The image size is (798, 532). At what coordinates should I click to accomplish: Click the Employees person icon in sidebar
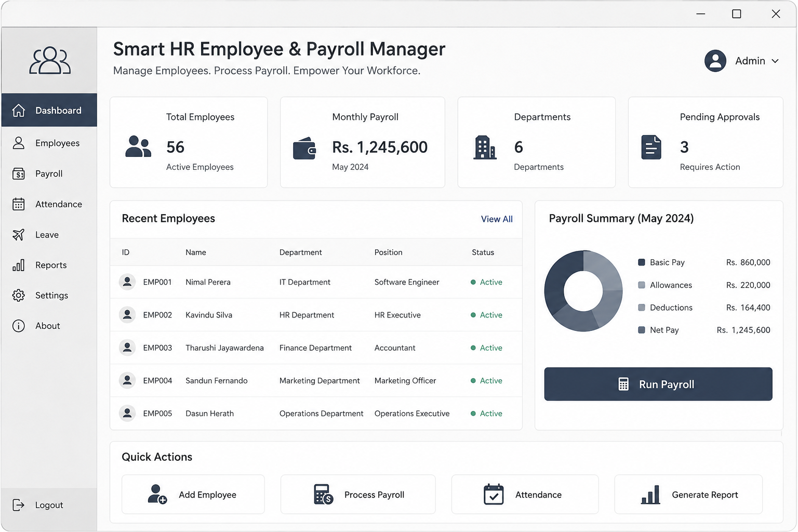(19, 143)
